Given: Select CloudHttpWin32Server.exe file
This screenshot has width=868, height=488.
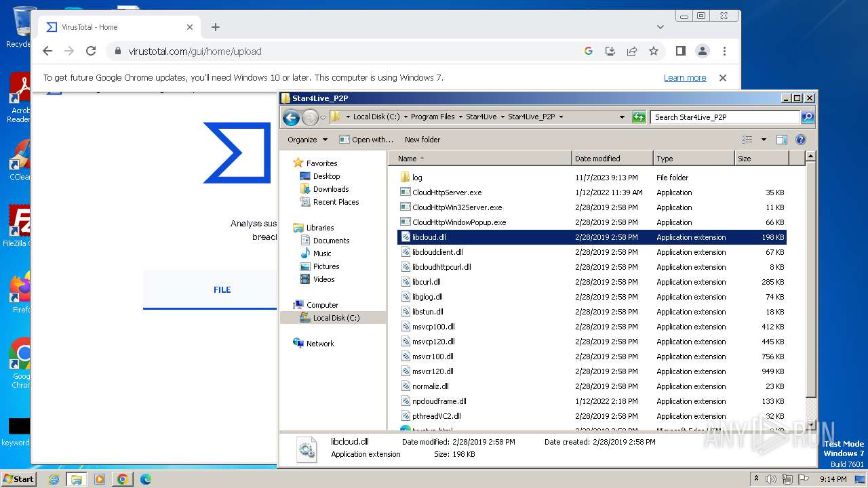Looking at the screenshot, I should point(591,207).
